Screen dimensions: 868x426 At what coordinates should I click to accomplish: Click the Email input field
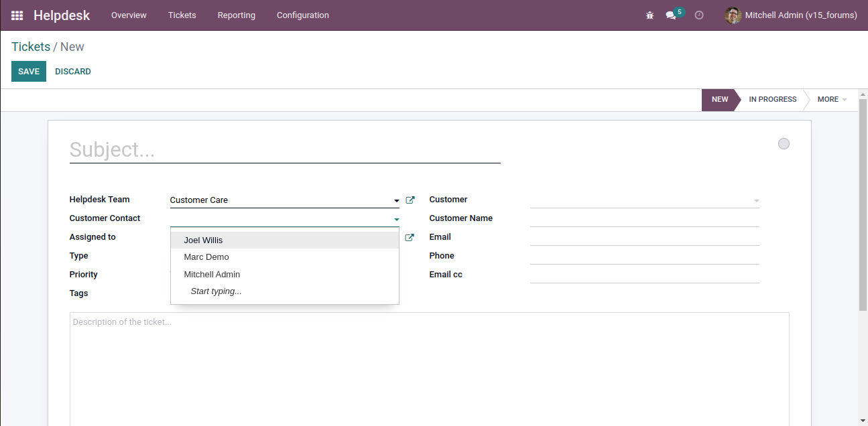[644, 237]
